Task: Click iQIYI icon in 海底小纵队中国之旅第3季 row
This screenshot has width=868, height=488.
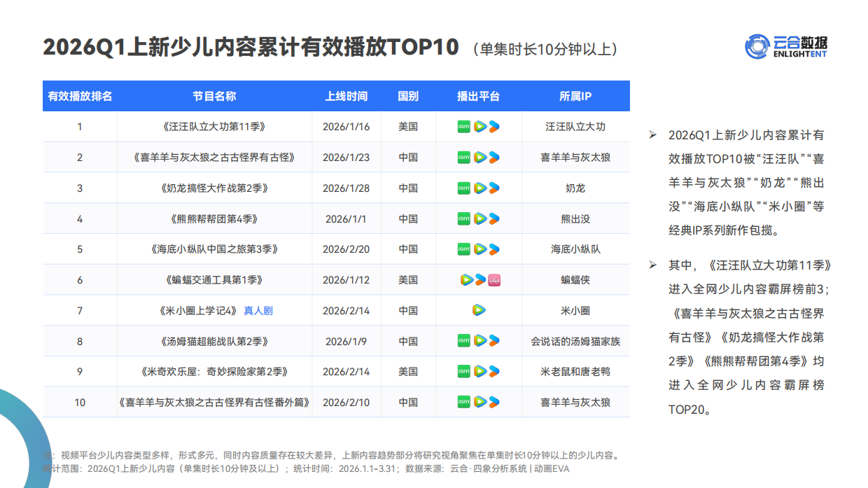Action: pyautogui.click(x=463, y=249)
